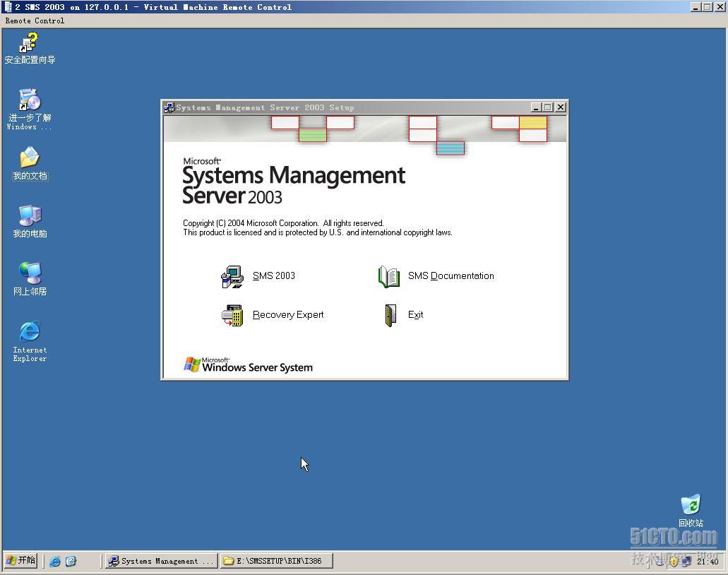Click the SMS 2003 computer setup icon
Viewport: 728px width, 575px height.
[x=232, y=276]
